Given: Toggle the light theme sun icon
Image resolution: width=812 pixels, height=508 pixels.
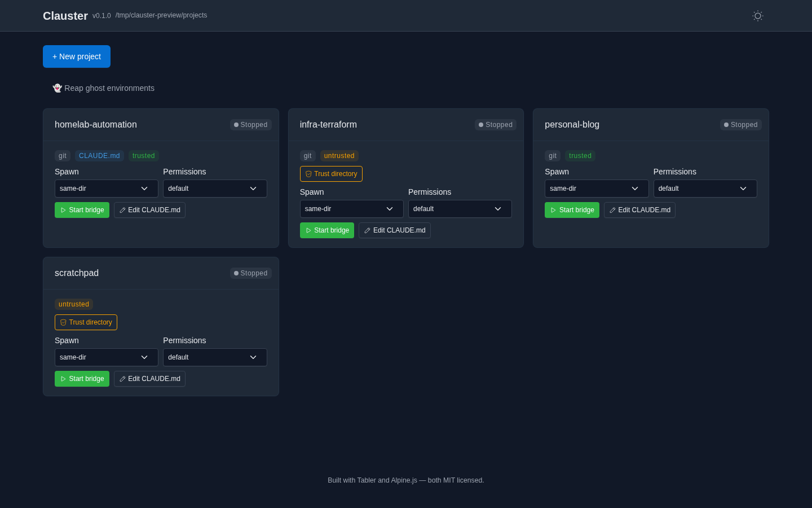Looking at the screenshot, I should tap(758, 16).
